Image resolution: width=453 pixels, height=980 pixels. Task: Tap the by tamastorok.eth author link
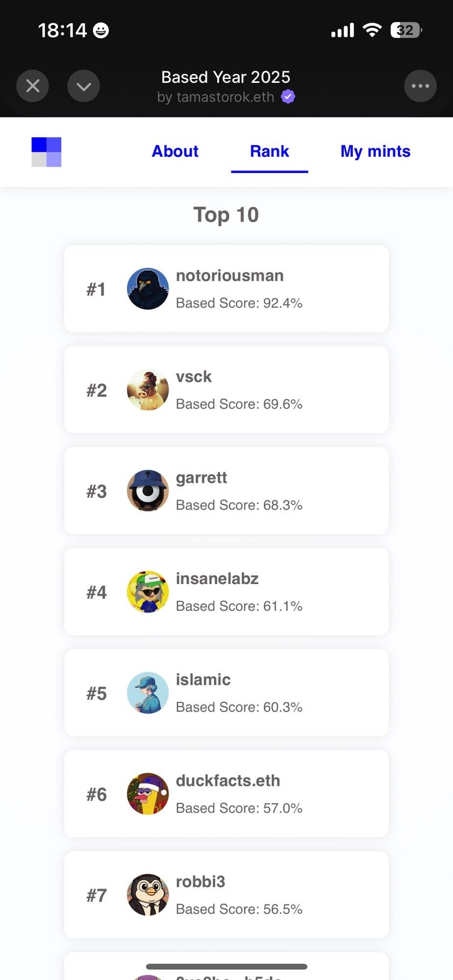pos(216,97)
